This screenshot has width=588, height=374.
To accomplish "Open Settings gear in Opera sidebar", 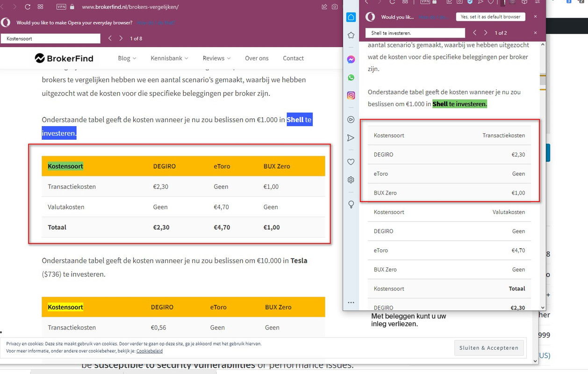I will pyautogui.click(x=351, y=180).
